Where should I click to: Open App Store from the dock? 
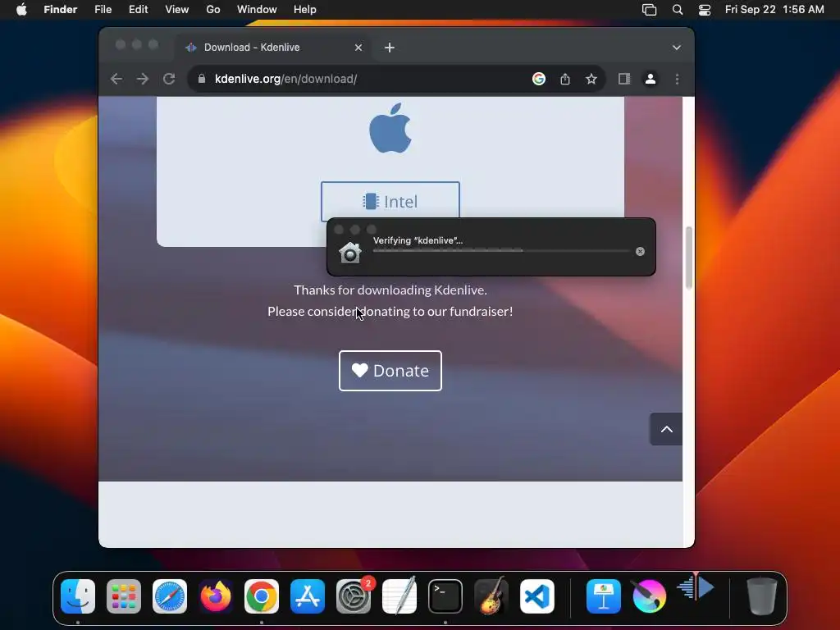[x=308, y=596]
